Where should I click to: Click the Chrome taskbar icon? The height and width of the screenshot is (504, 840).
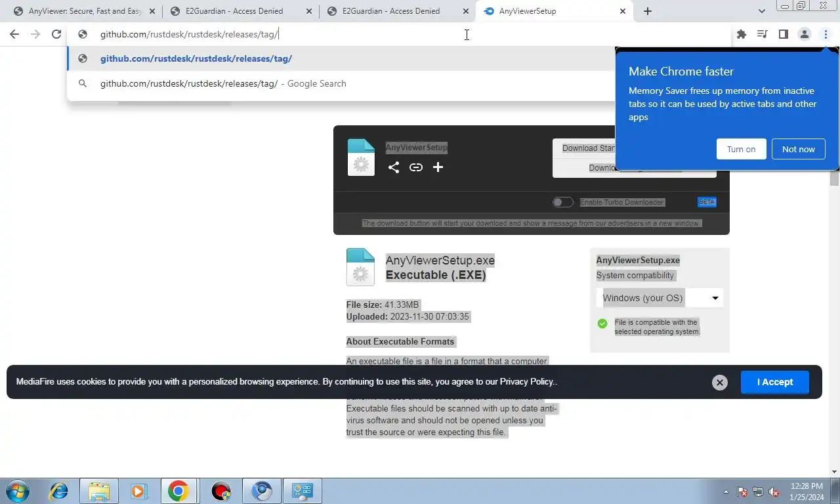click(178, 491)
